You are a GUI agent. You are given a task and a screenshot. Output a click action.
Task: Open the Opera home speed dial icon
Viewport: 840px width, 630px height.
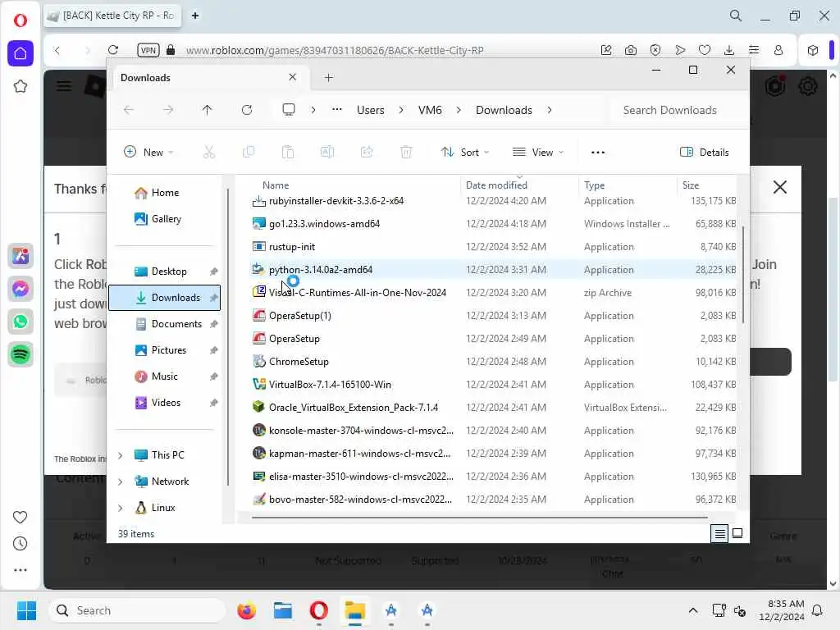click(x=21, y=53)
